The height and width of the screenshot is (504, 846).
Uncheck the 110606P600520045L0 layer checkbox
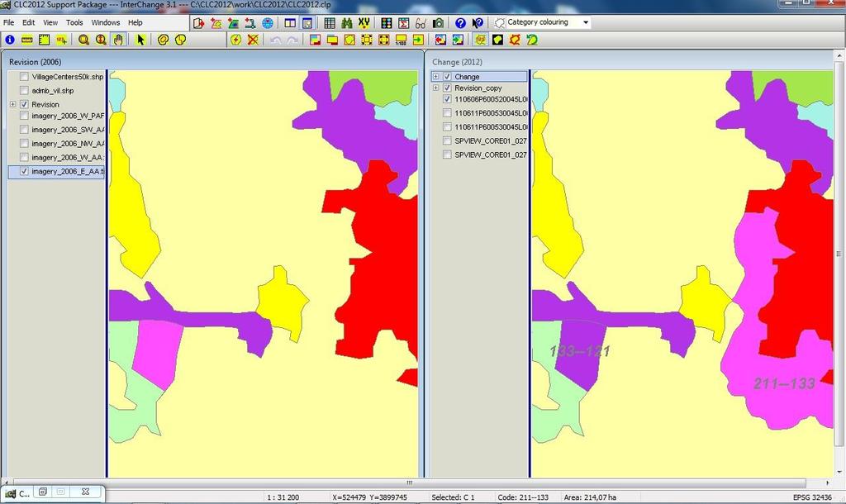point(447,99)
